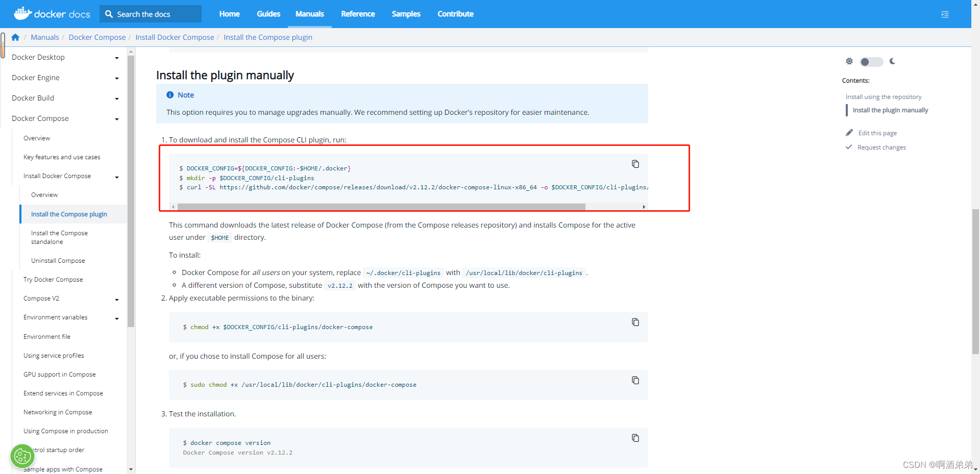This screenshot has height=474, width=980.
Task: Collapse the Install Docker Compose subsection arrow
Action: pyautogui.click(x=117, y=178)
